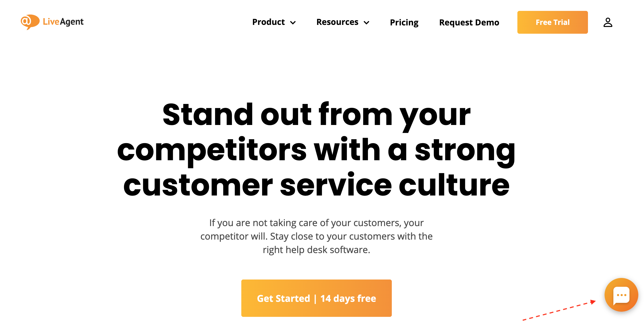This screenshot has height=321, width=644.
Task: Expand the Resources dropdown chevron
Action: tap(366, 23)
